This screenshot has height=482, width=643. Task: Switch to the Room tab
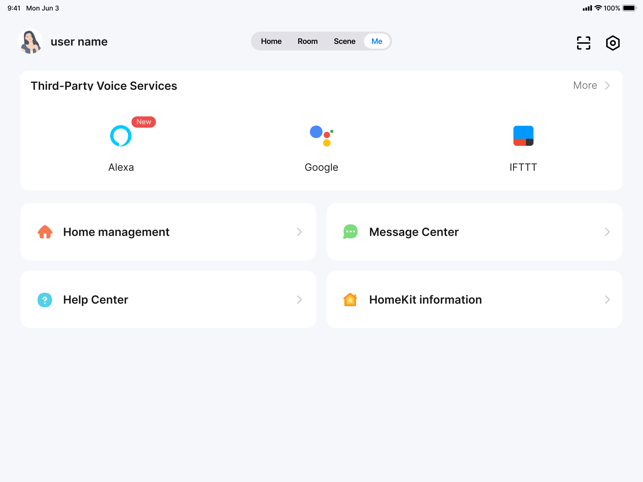(x=308, y=41)
